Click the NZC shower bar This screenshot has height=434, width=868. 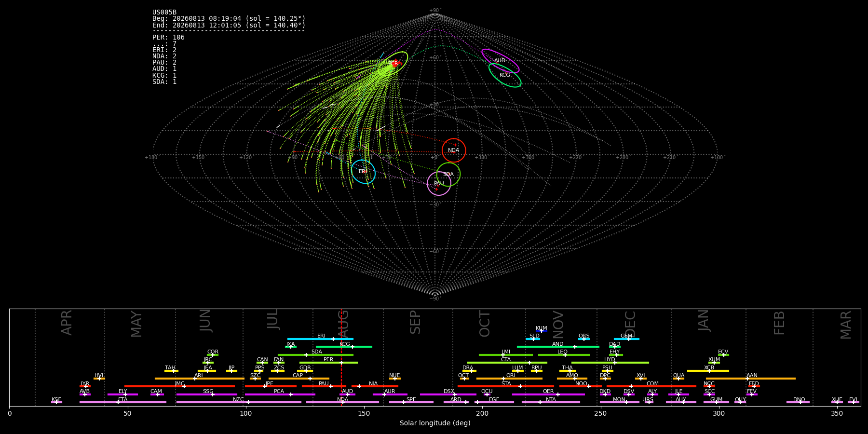click(239, 402)
